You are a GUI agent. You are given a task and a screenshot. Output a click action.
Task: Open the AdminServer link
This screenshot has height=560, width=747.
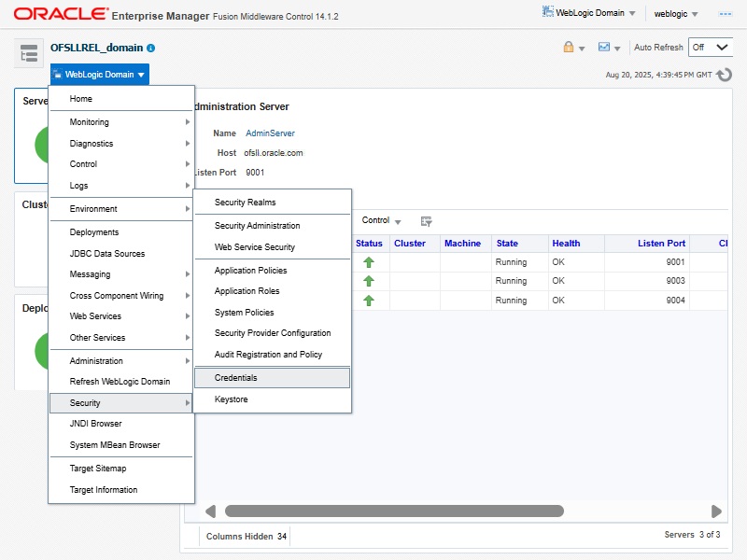[x=270, y=133]
